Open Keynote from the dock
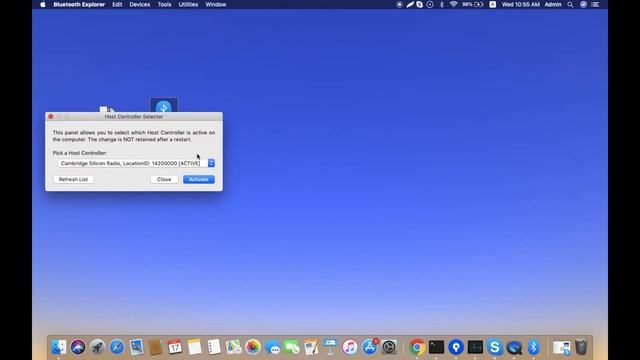The width and height of the screenshot is (640, 360). point(330,347)
